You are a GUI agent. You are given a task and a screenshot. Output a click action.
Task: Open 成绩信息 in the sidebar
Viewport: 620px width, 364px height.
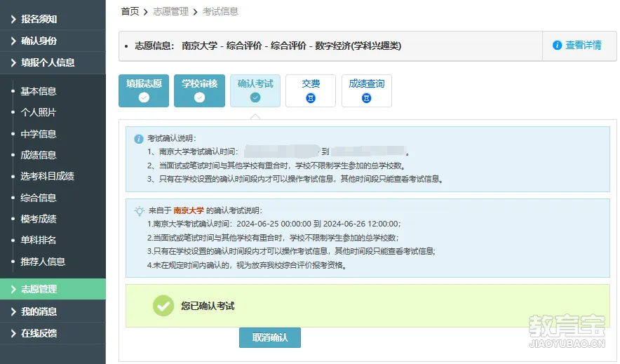tap(39, 155)
